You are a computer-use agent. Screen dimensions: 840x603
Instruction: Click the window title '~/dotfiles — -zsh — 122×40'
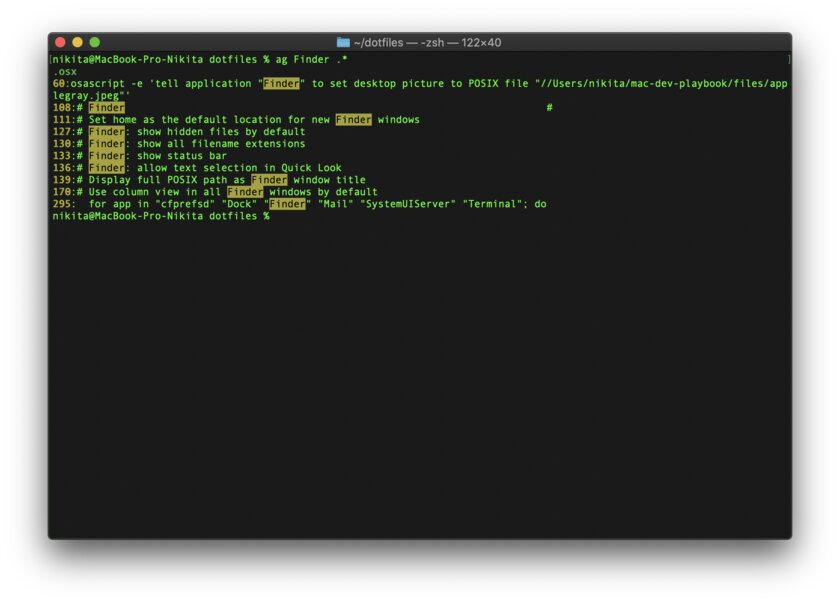(428, 42)
